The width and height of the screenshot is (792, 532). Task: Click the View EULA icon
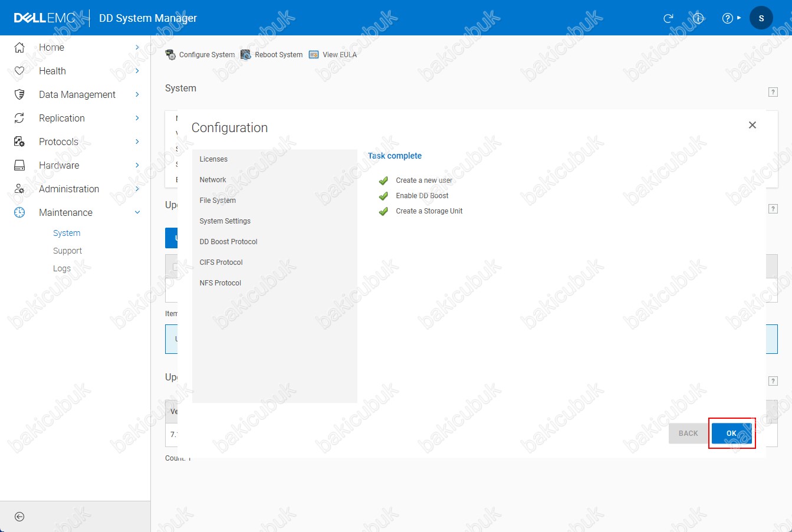coord(314,55)
